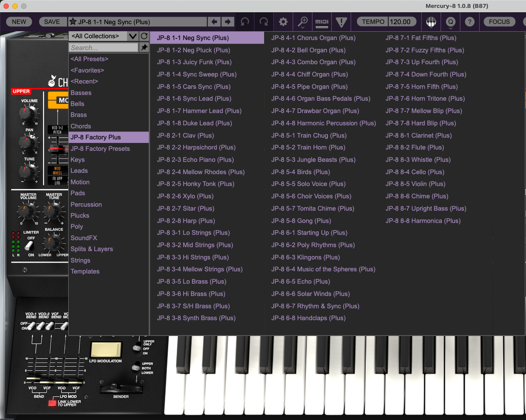Screen dimensions: 526x420
Task: Open the MIDI mapping icon
Action: tap(322, 22)
